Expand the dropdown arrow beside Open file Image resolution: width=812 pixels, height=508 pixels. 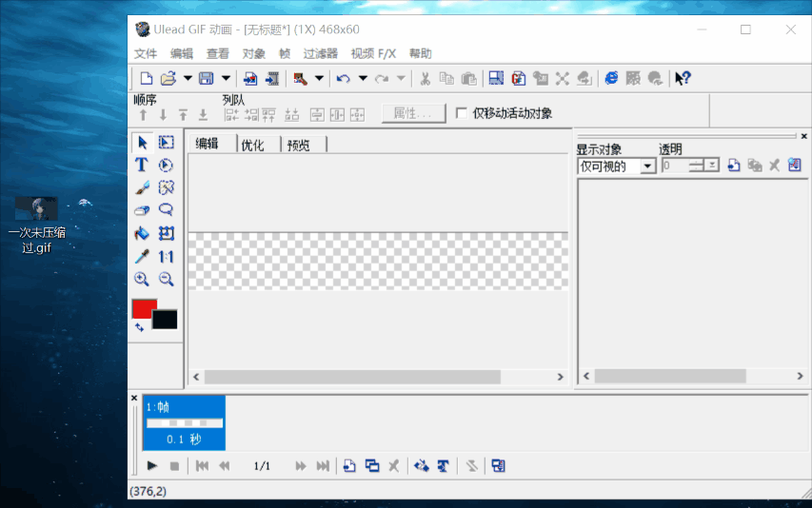tap(188, 79)
